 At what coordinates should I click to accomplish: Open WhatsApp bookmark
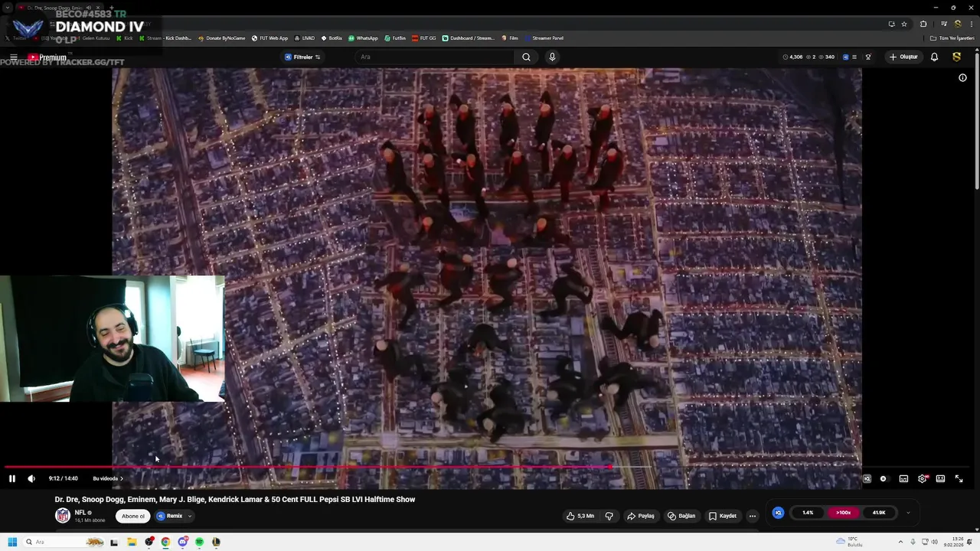tap(363, 38)
